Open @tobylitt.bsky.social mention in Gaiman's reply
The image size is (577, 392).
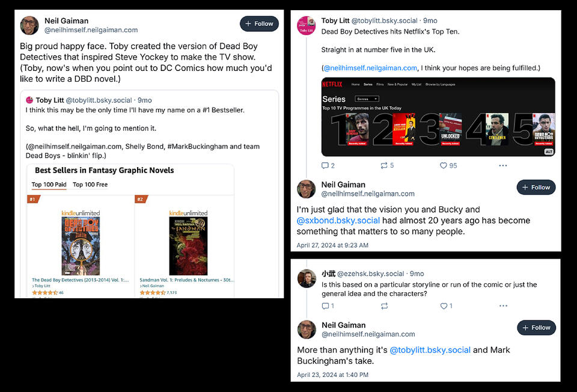[430, 350]
